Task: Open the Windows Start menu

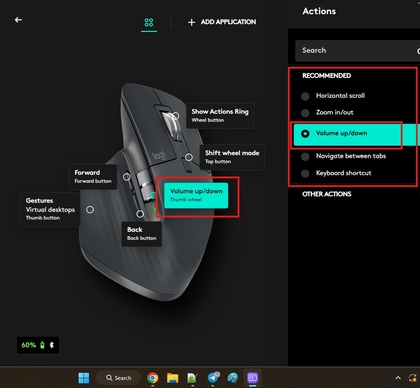Action: pyautogui.click(x=84, y=378)
